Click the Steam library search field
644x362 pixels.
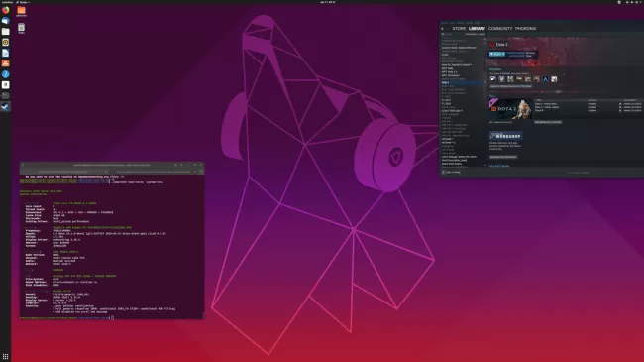452,34
